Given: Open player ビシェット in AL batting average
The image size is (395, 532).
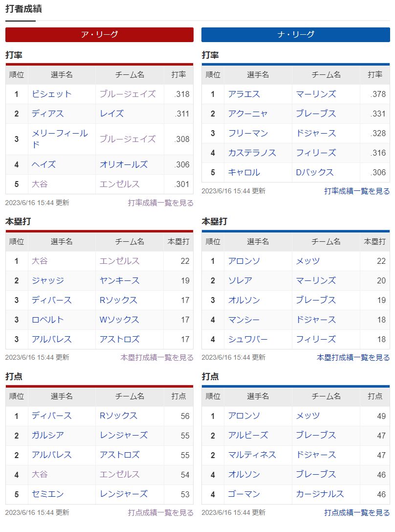Looking at the screenshot, I should tap(51, 94).
